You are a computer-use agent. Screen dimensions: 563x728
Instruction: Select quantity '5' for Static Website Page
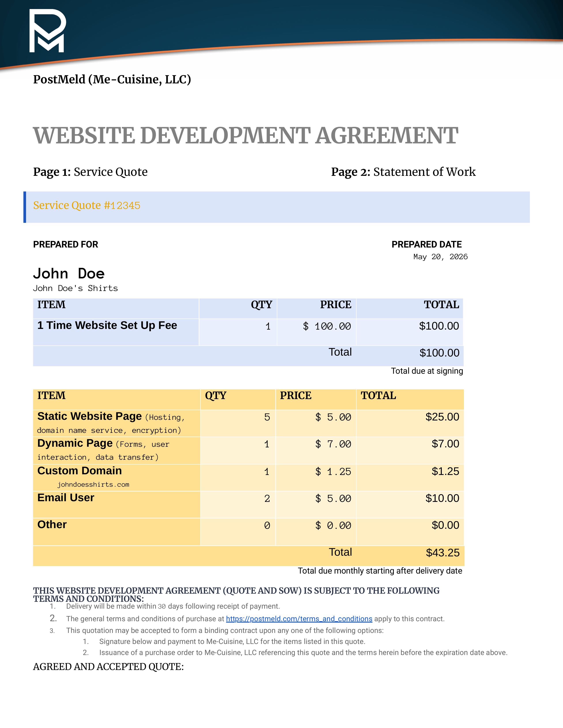tap(267, 417)
